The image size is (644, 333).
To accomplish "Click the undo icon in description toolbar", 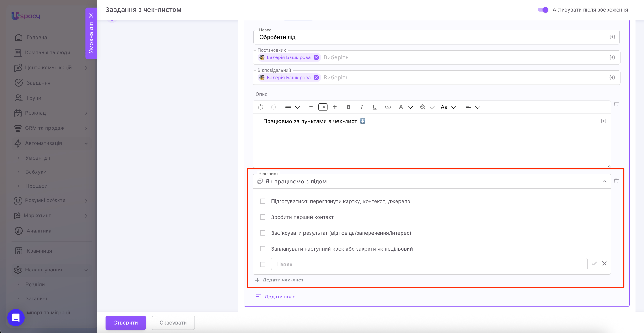I will tap(260, 107).
